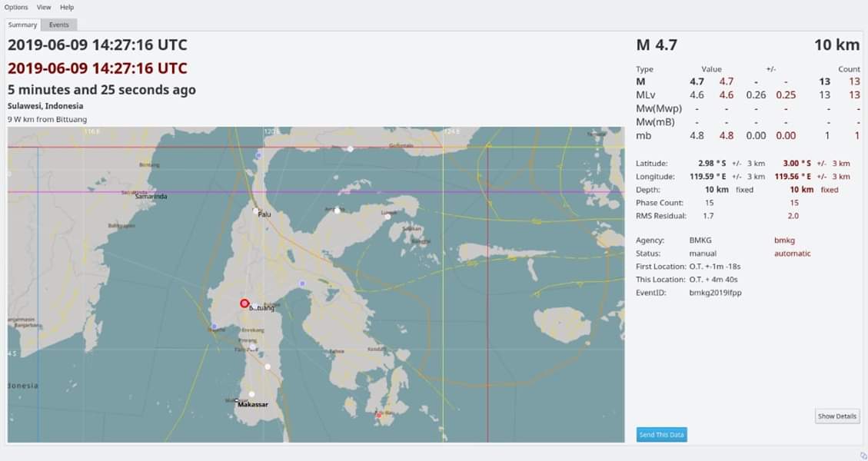Switch to the Events tab
This screenshot has width=868, height=461.
58,24
